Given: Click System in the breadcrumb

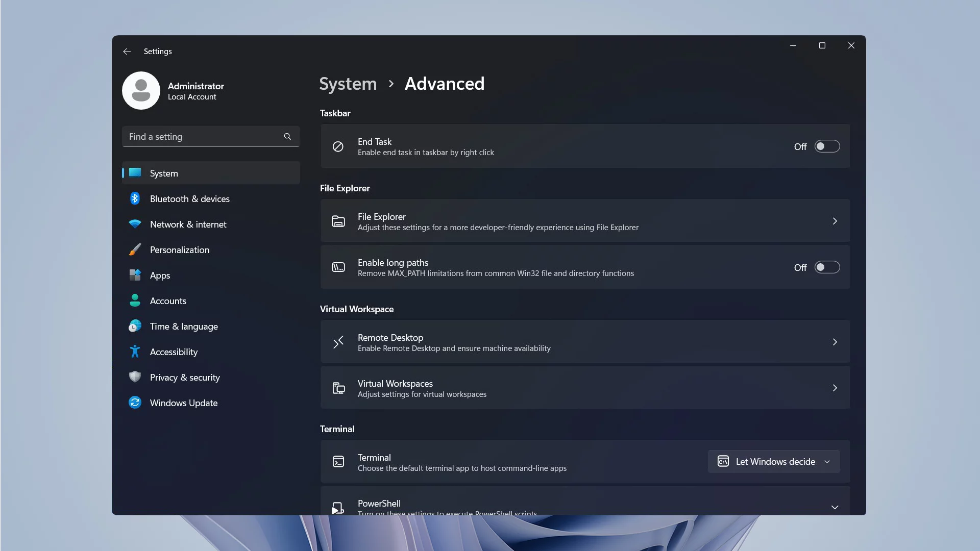Looking at the screenshot, I should [348, 84].
